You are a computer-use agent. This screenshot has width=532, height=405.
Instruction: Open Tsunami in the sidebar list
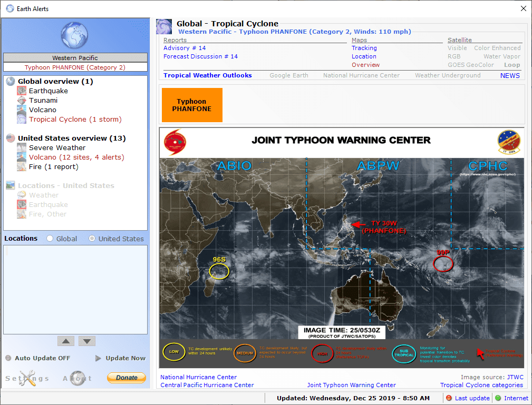click(x=43, y=100)
